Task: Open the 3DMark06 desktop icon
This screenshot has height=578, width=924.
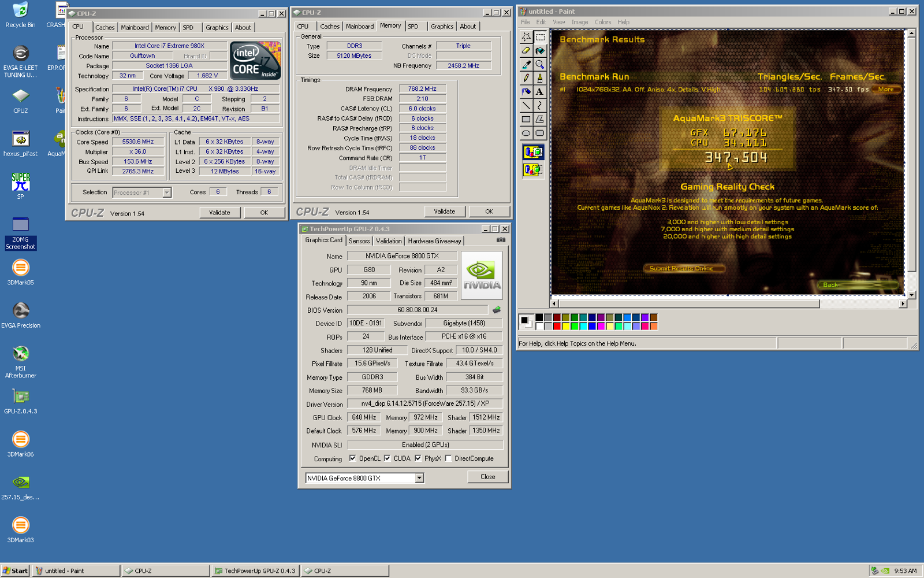Action: (20, 444)
